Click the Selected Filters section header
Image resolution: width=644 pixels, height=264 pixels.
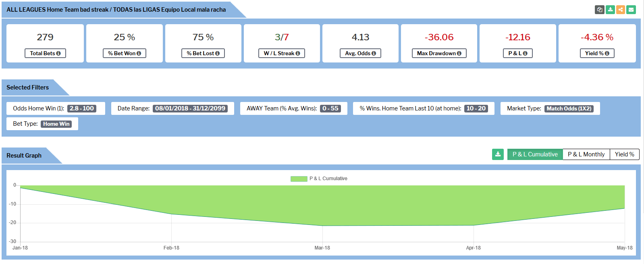tap(27, 87)
